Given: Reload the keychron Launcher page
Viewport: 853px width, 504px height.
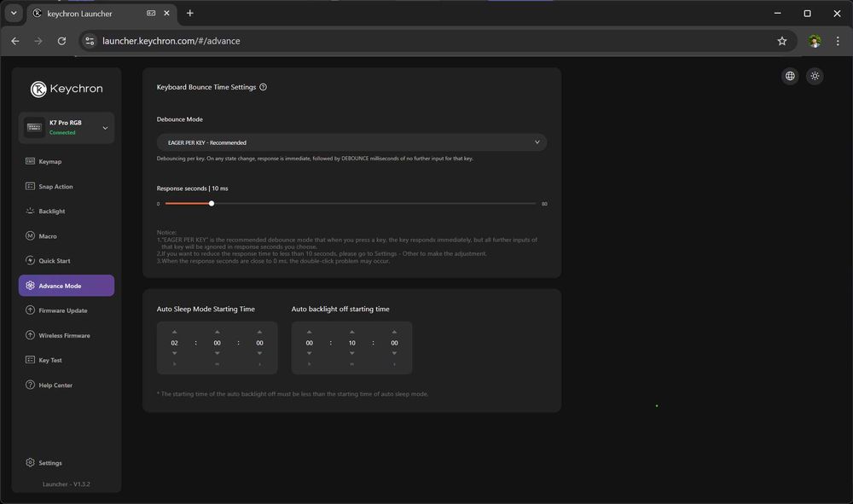Looking at the screenshot, I should point(61,41).
